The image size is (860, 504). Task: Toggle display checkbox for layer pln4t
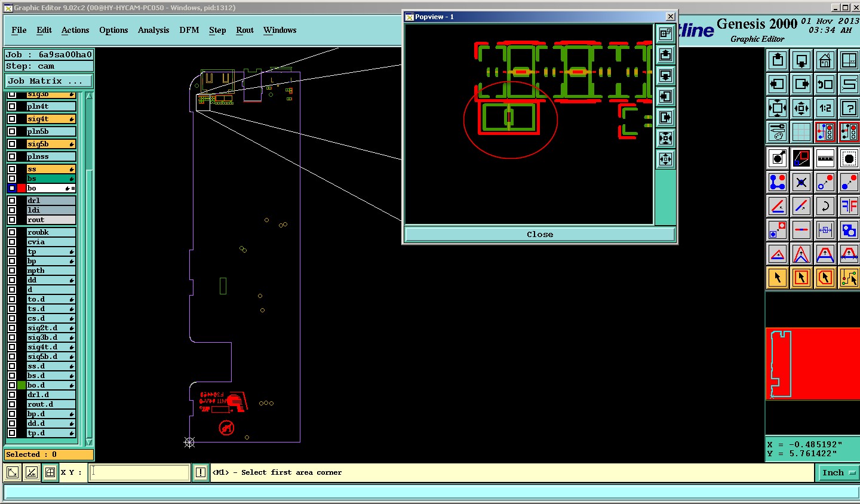point(12,106)
